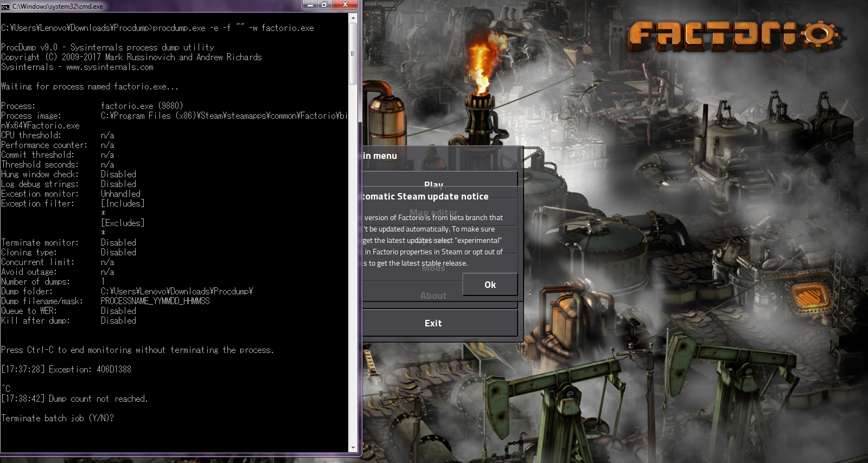Click the cmd.exe window title text
The image size is (868, 463).
click(x=58, y=7)
